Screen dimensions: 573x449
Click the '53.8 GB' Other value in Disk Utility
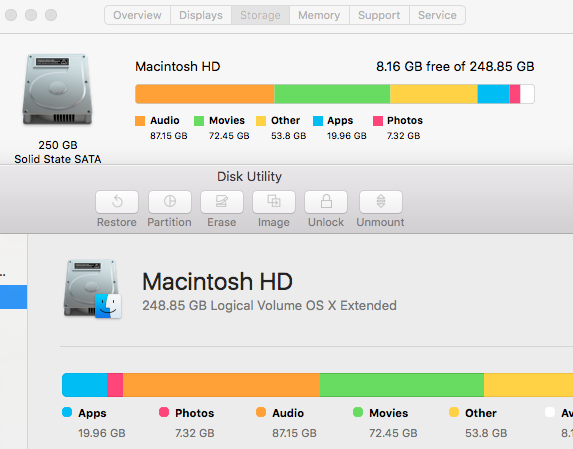486,433
